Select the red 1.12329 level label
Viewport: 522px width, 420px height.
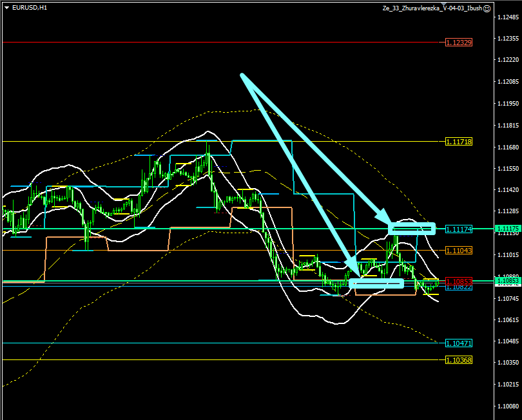tap(459, 43)
